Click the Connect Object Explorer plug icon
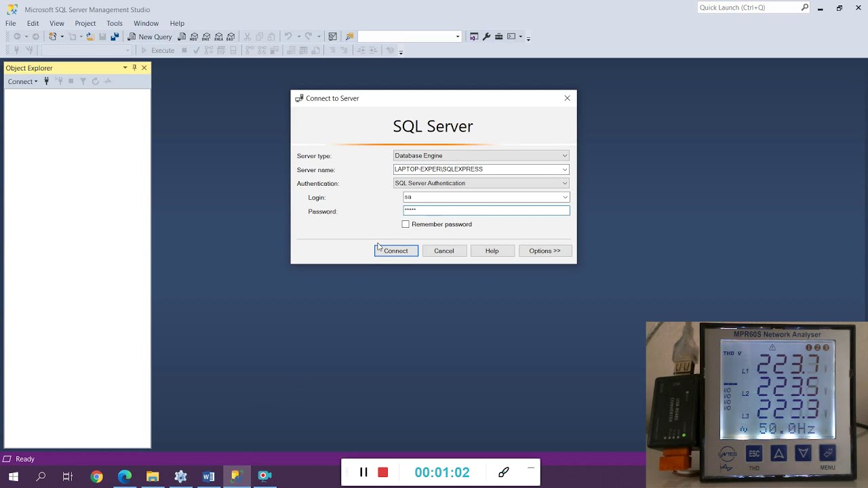868x488 pixels. [x=46, y=81]
